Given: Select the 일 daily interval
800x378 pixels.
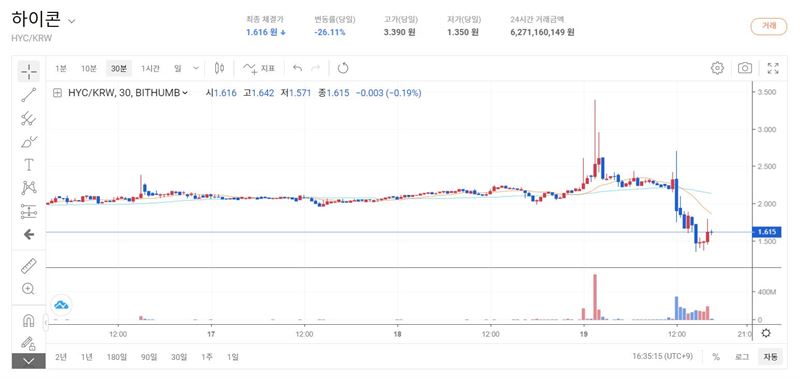Looking at the screenshot, I should point(178,68).
